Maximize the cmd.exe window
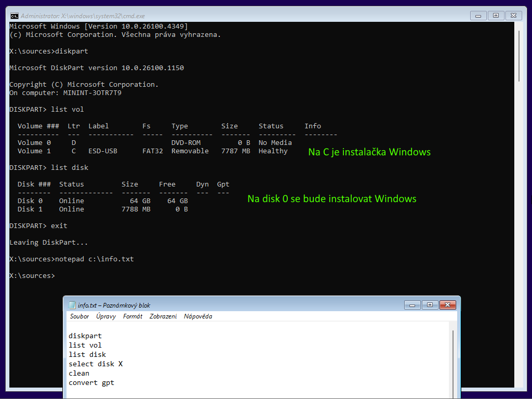This screenshot has height=399, width=532. coord(496,16)
